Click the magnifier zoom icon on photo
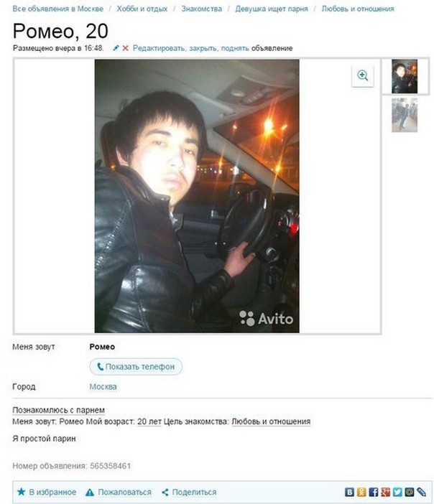The height and width of the screenshot is (504, 434). click(363, 75)
